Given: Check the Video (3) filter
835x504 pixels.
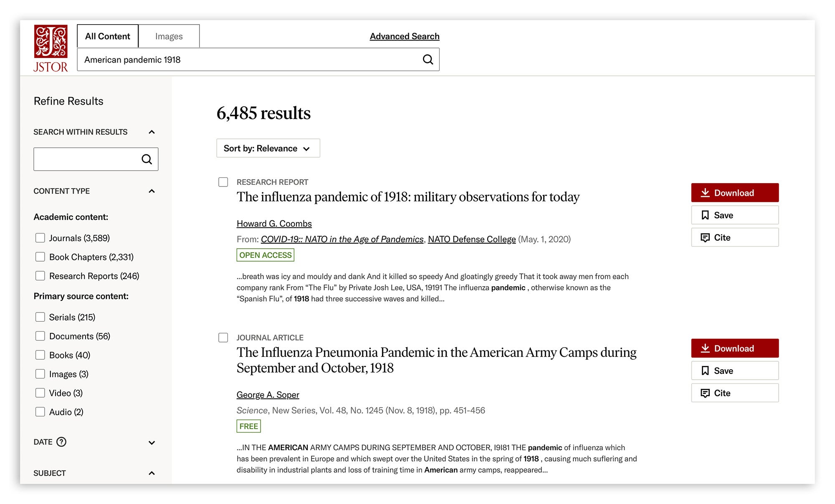Looking at the screenshot, I should coord(40,393).
